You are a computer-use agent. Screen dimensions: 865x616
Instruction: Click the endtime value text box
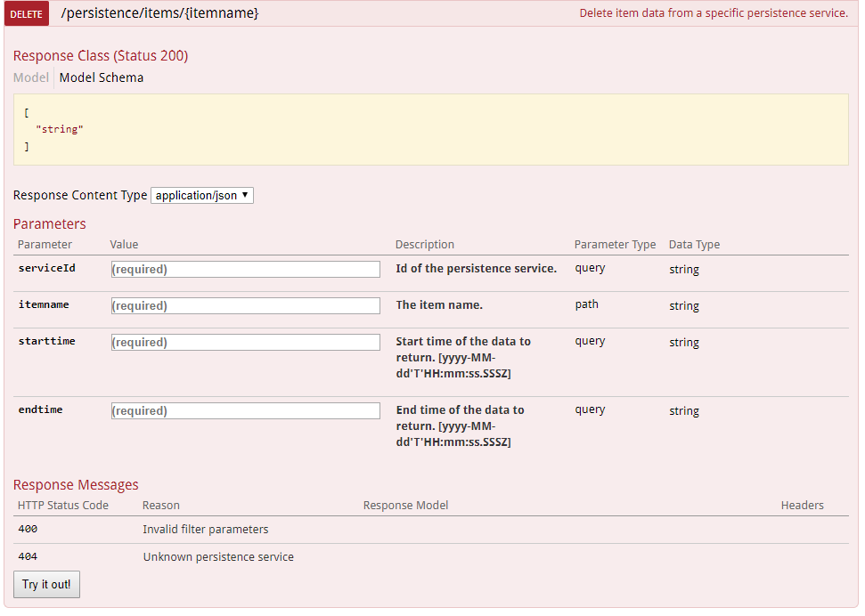pyautogui.click(x=245, y=410)
